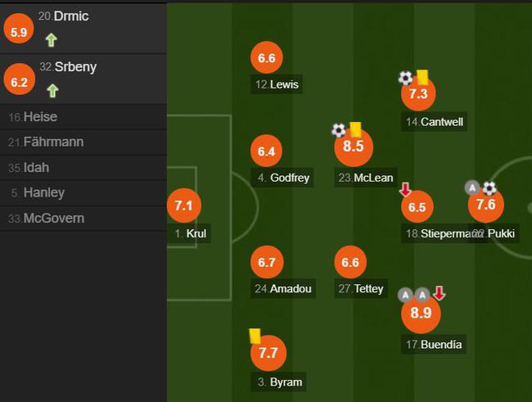Open the 24. Amadou player label
The height and width of the screenshot is (402, 532).
point(283,288)
